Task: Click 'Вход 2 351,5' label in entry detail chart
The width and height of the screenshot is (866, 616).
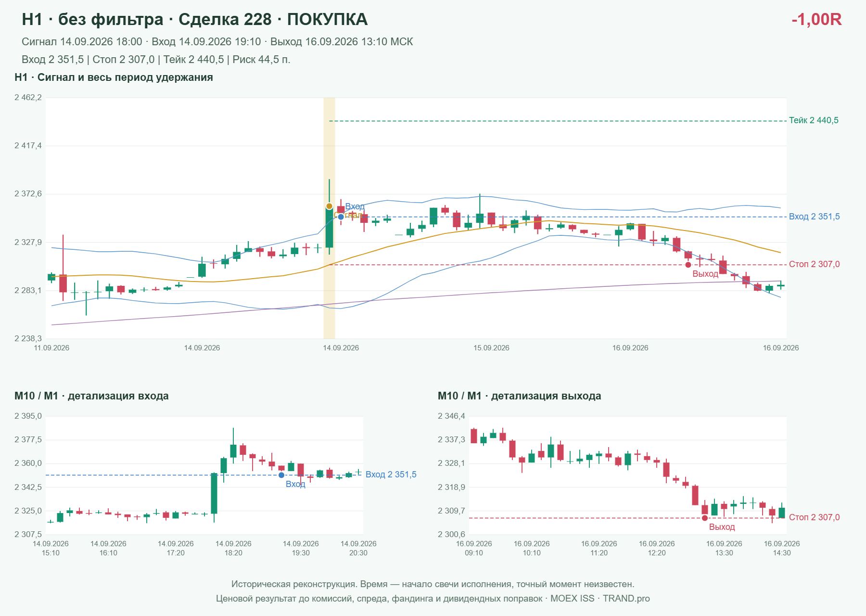Action: (x=391, y=475)
